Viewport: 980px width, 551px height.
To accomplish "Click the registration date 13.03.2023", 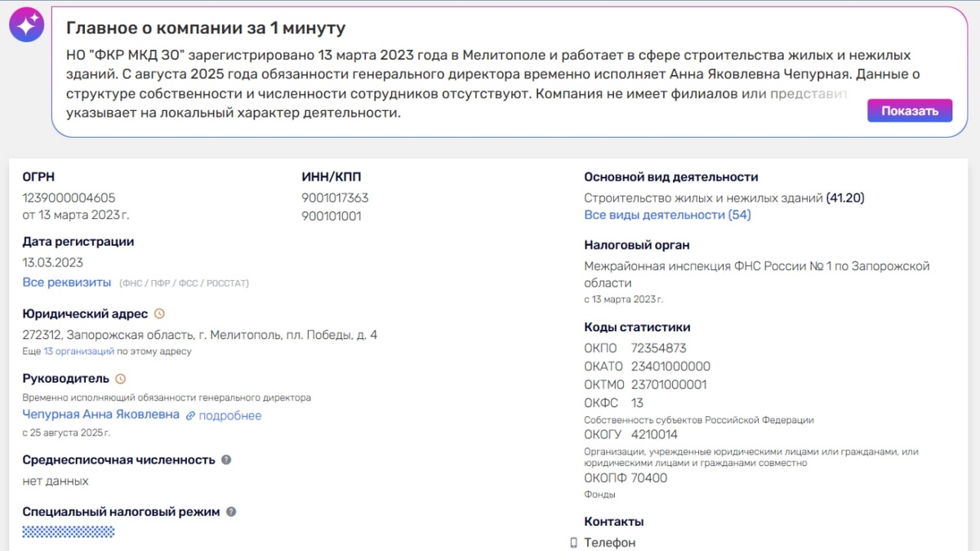I will point(53,263).
